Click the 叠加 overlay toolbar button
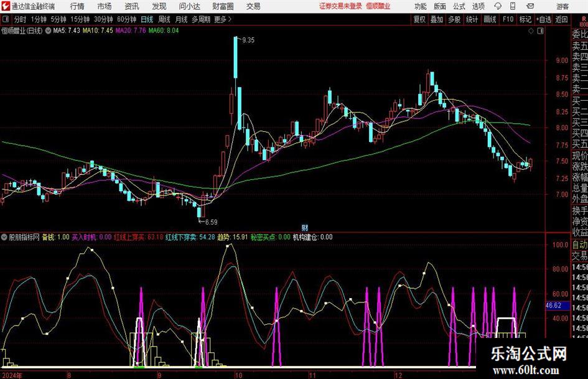The height and width of the screenshot is (379, 588). click(x=437, y=19)
